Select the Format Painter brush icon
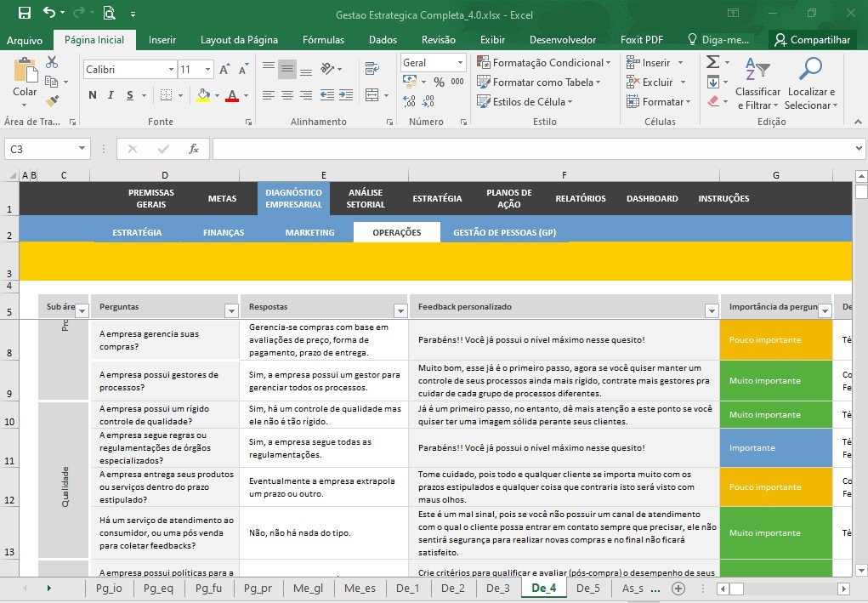868x603 pixels. pos(52,100)
